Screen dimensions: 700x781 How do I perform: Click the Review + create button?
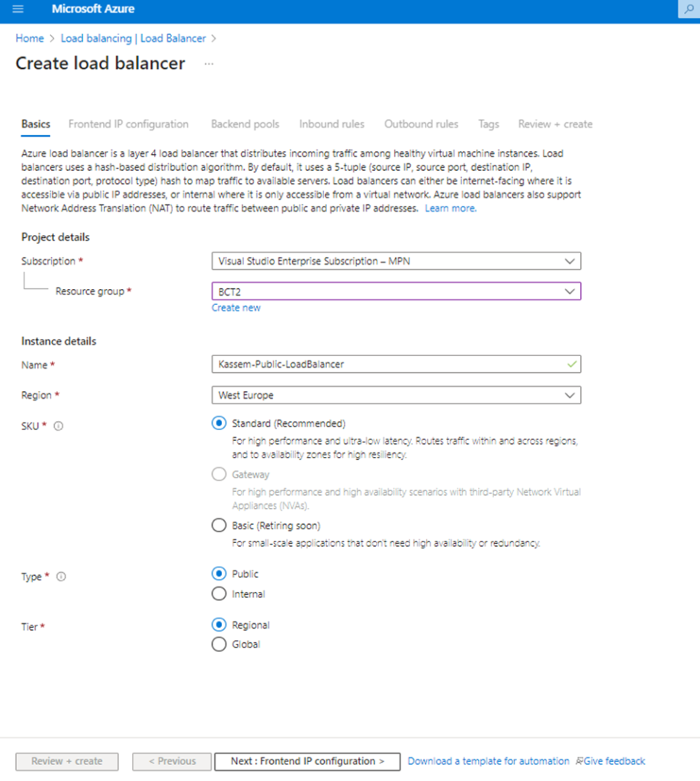66,762
